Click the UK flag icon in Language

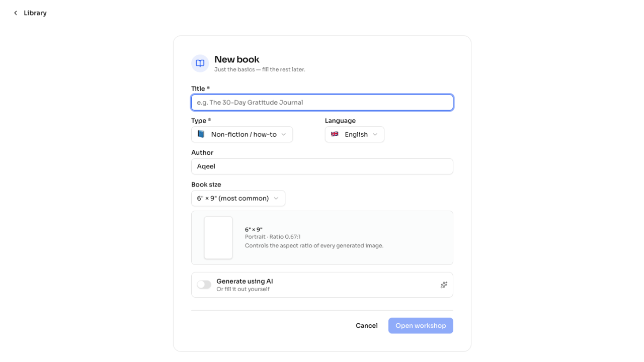click(335, 134)
